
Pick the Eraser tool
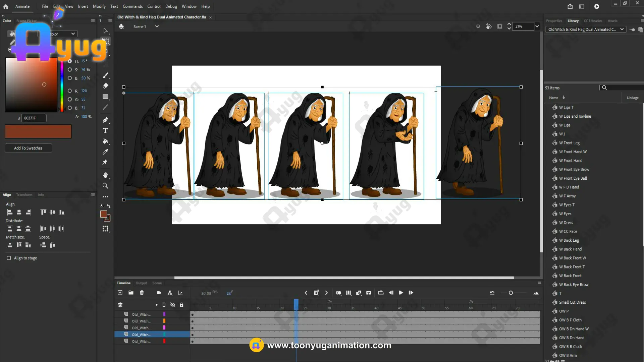[x=105, y=86]
